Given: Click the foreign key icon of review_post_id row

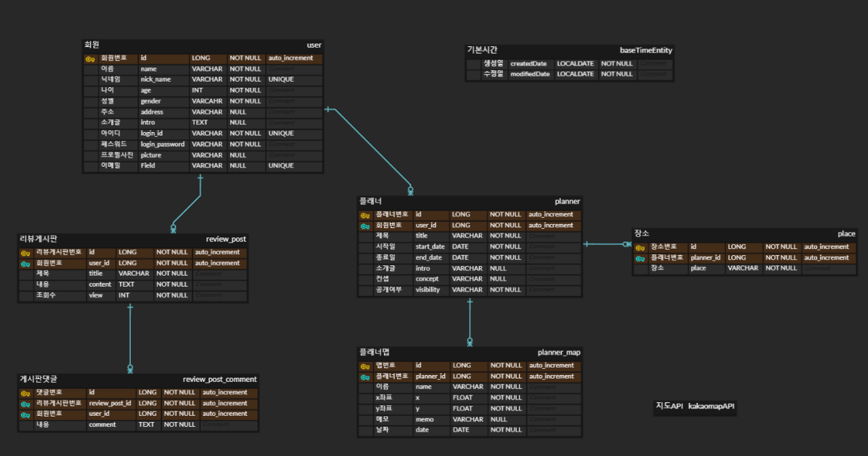Looking at the screenshot, I should click(25, 404).
